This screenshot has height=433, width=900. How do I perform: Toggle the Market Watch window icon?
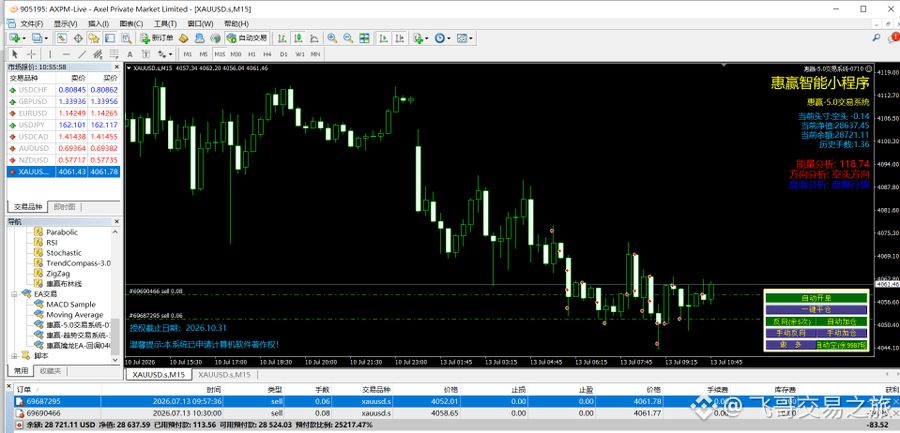(x=62, y=38)
